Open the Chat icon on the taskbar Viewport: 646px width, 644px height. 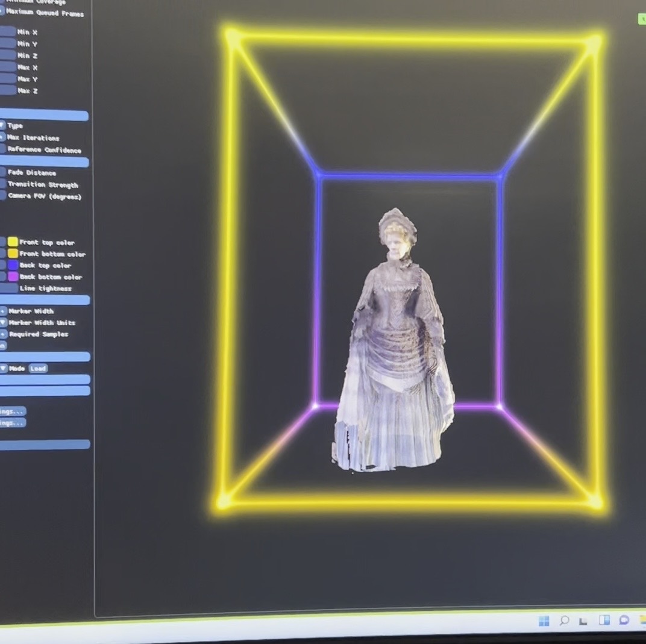[x=624, y=620]
